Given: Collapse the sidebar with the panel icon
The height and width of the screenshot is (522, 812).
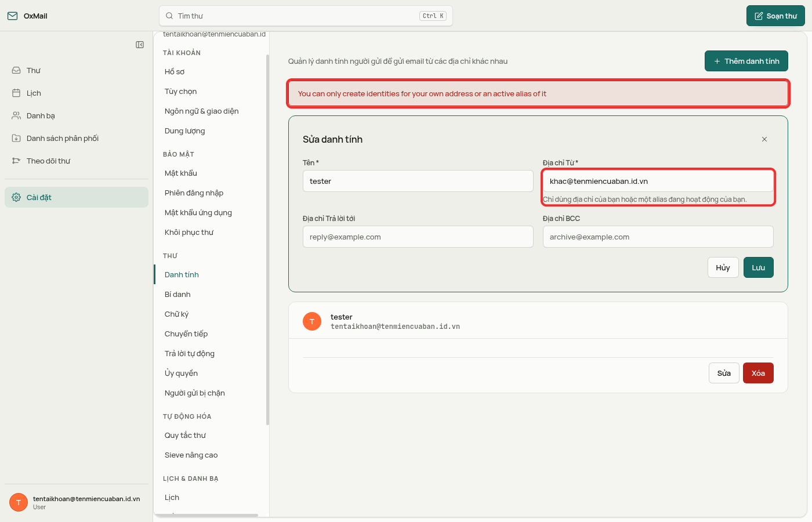Looking at the screenshot, I should (x=140, y=45).
